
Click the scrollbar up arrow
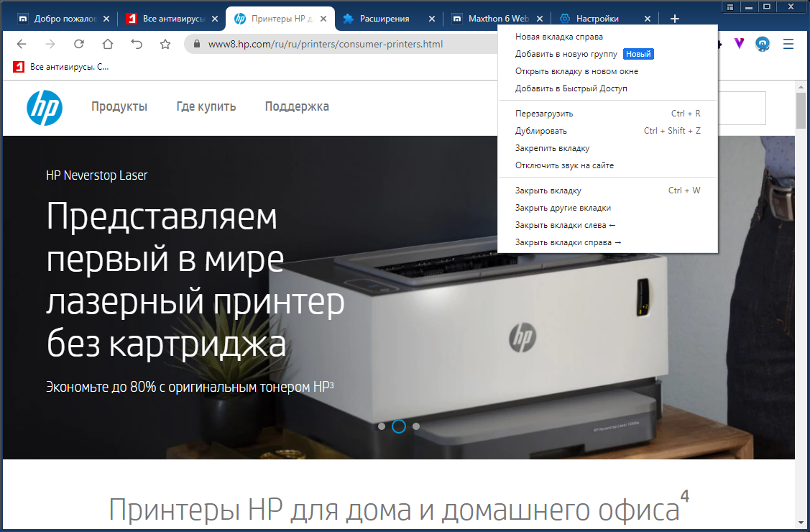pos(801,86)
